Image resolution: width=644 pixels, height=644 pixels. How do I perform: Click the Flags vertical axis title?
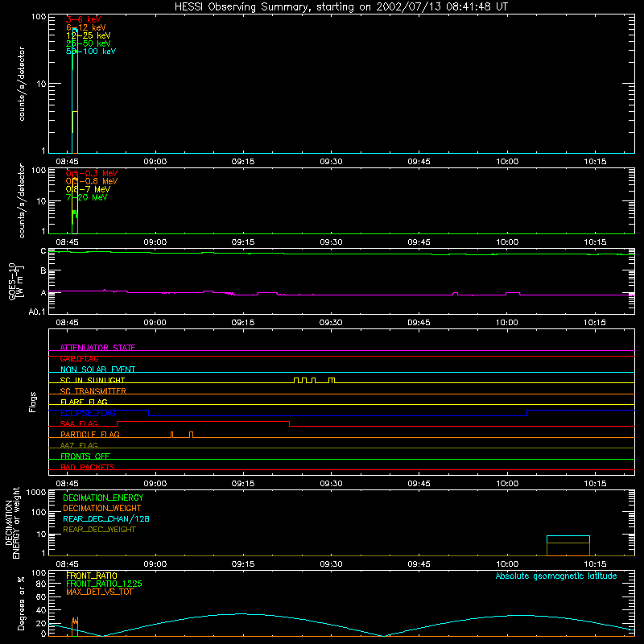32,402
